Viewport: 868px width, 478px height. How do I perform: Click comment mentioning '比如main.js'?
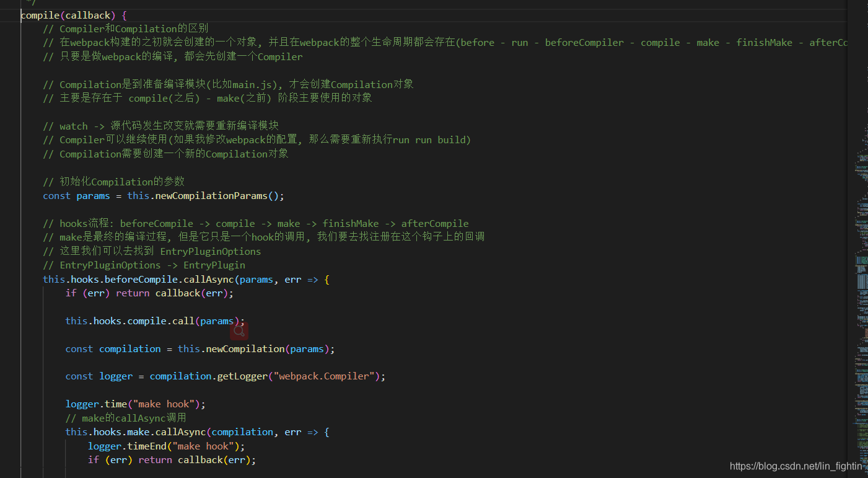point(228,84)
